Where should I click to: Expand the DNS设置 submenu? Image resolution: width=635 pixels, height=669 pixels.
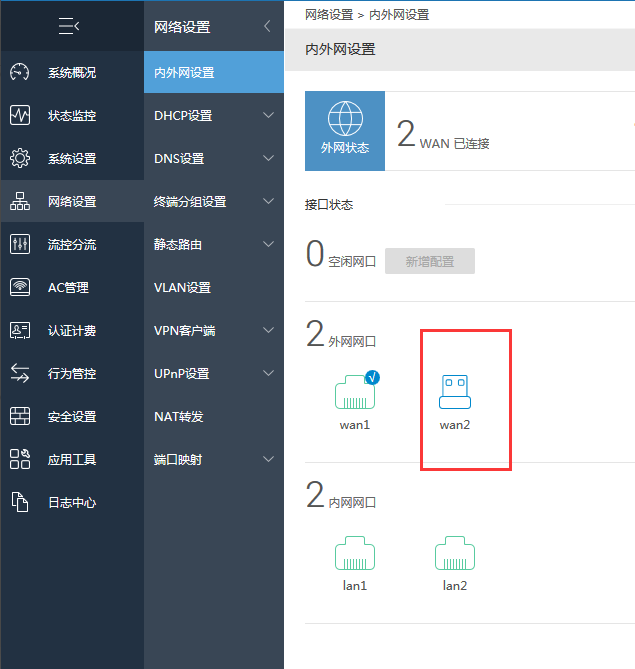[267, 159]
